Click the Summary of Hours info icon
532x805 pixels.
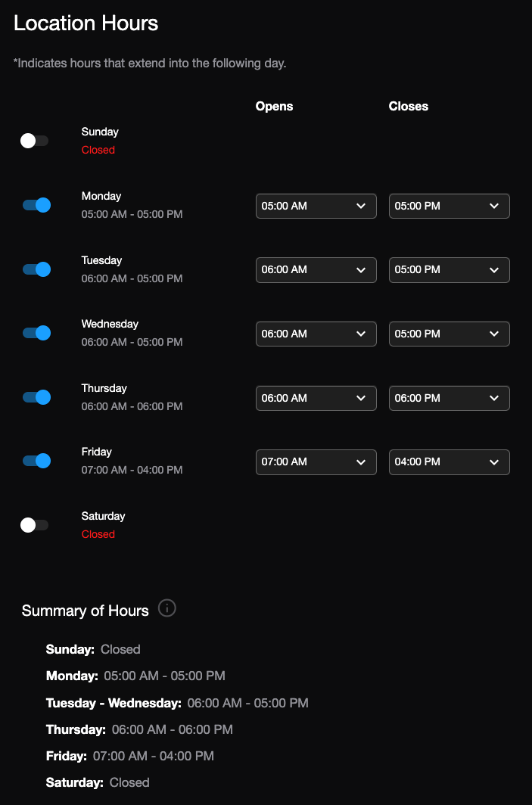coord(167,608)
